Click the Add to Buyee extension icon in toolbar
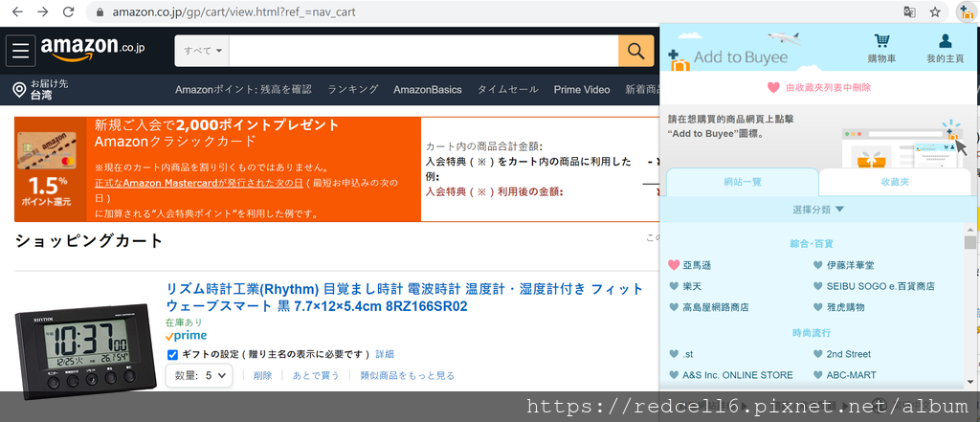 pyautogui.click(x=967, y=11)
